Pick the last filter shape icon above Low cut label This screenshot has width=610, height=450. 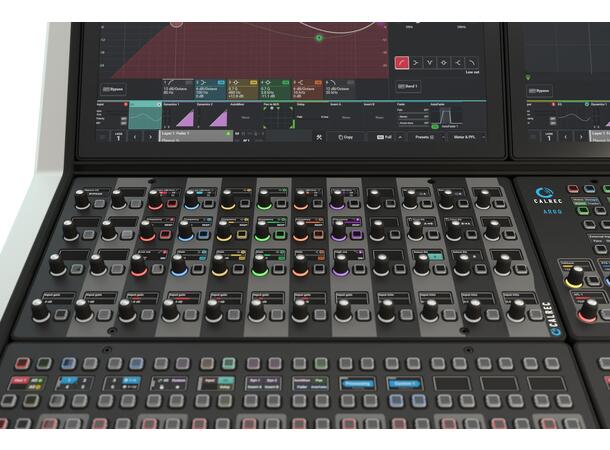coord(472,63)
